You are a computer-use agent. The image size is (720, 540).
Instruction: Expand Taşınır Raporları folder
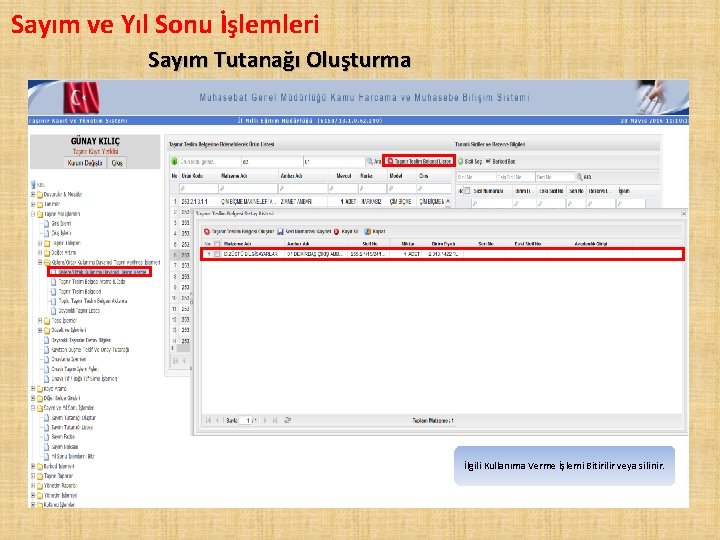(33, 476)
